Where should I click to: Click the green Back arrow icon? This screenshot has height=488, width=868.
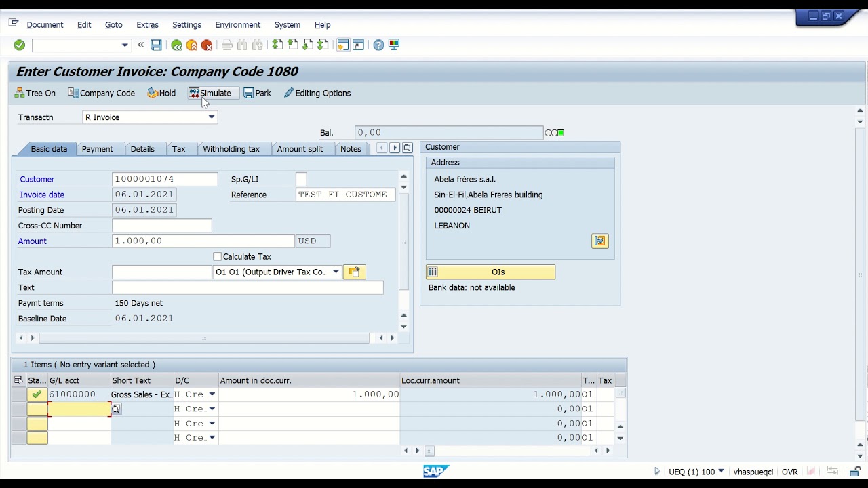click(x=176, y=45)
